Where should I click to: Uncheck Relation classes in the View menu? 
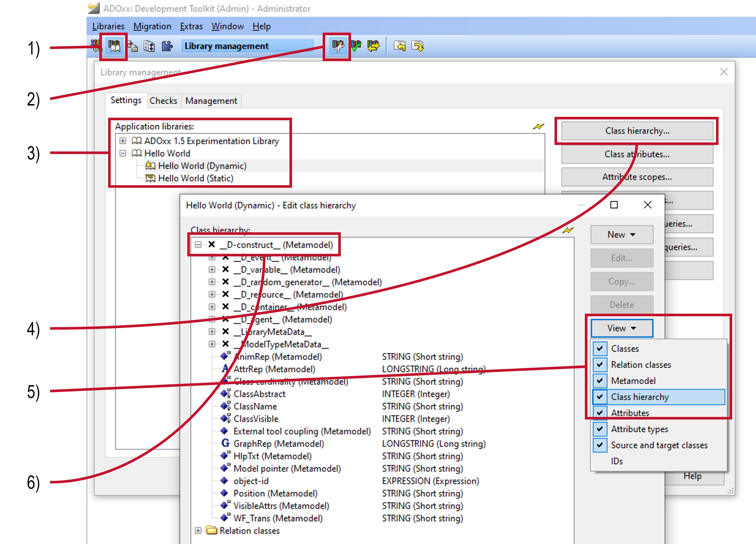tap(600, 364)
